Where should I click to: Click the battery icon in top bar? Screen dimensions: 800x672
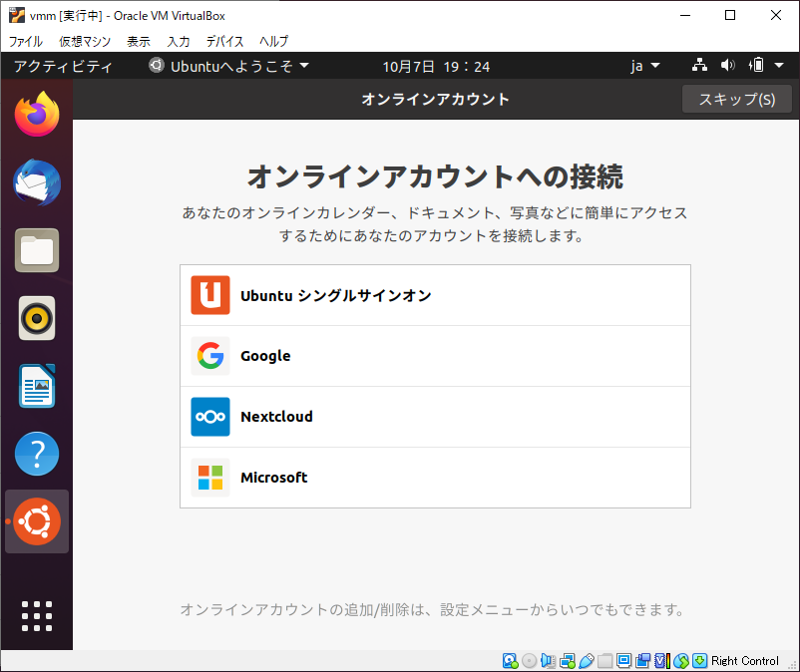tap(756, 65)
